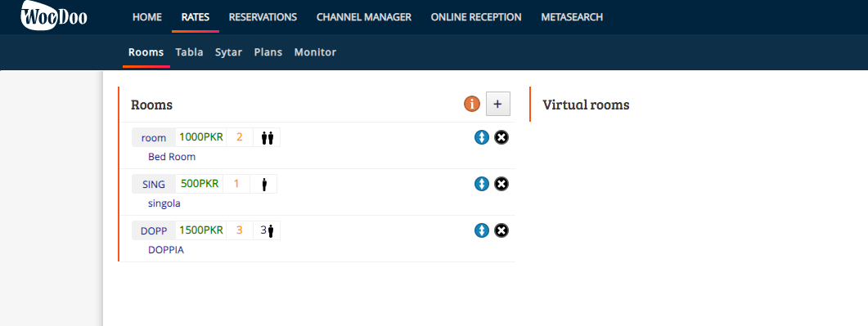Click the 1000PKR price value
Image resolution: width=868 pixels, height=326 pixels.
(x=201, y=137)
